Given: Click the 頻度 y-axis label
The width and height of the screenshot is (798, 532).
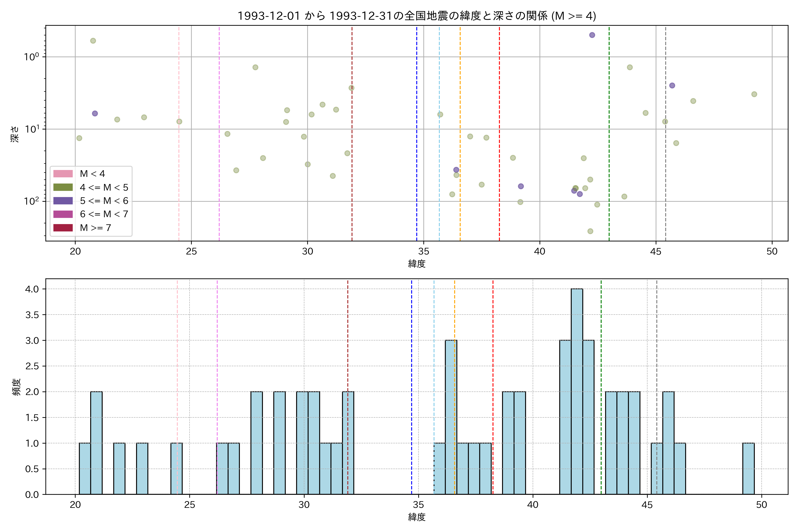Looking at the screenshot, I should (x=16, y=387).
